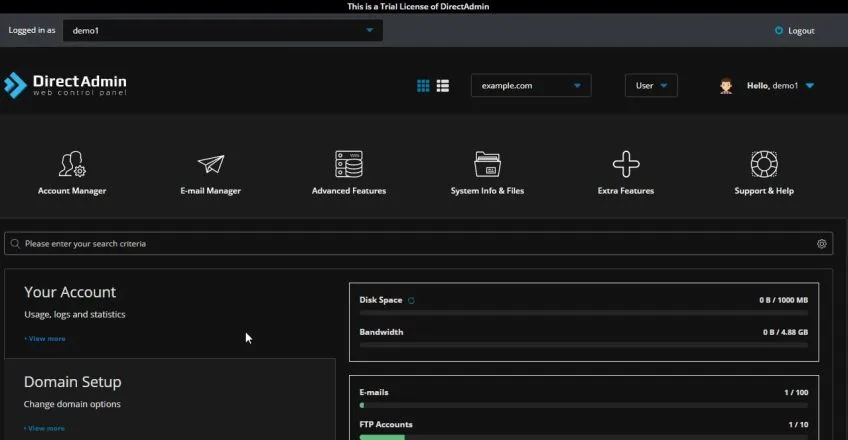Switch to the grid icon view

(x=423, y=85)
